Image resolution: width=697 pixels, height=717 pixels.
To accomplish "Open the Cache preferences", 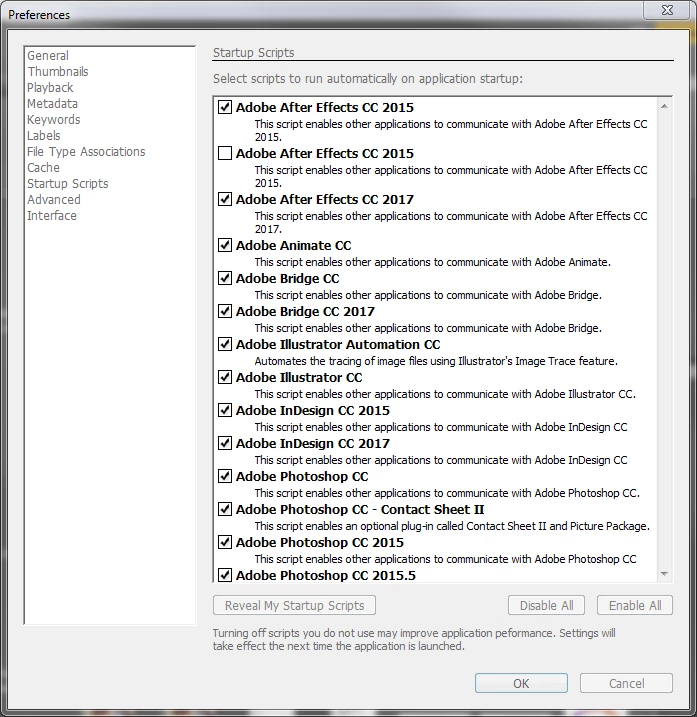I will click(43, 168).
